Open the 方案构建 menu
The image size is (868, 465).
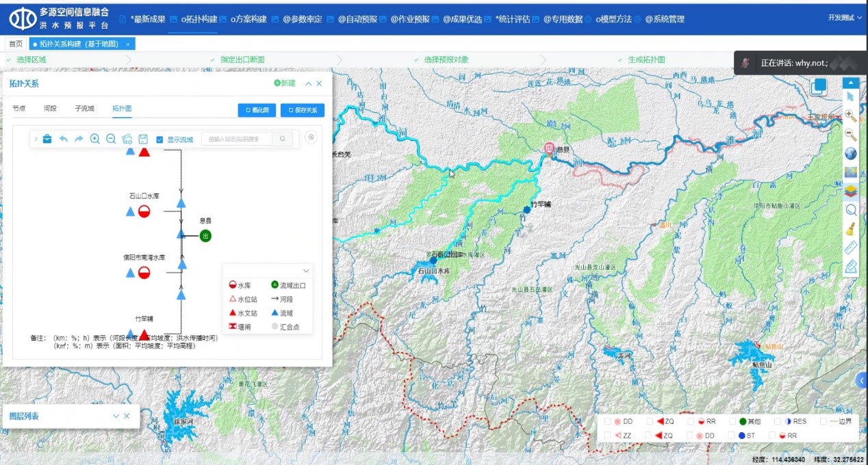248,19
